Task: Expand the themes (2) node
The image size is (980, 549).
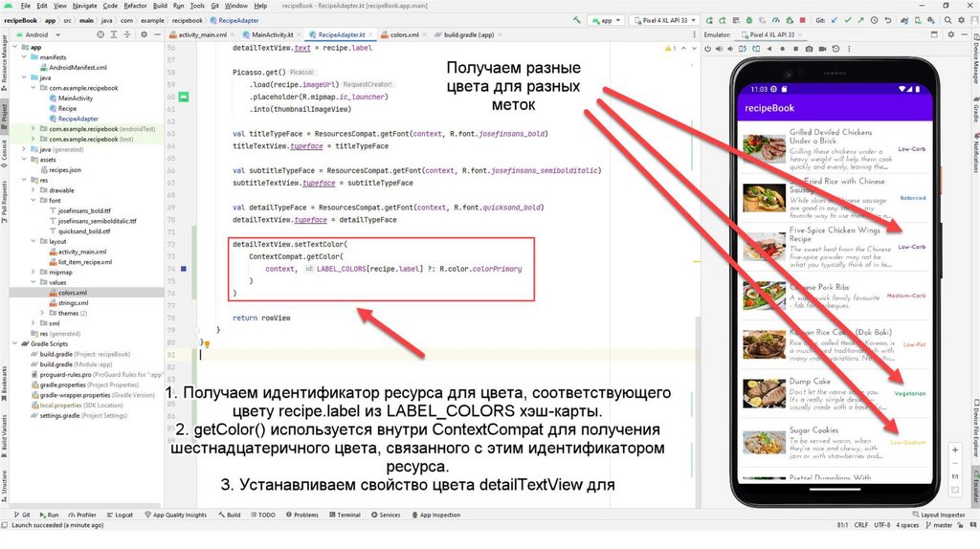Action: tap(42, 313)
